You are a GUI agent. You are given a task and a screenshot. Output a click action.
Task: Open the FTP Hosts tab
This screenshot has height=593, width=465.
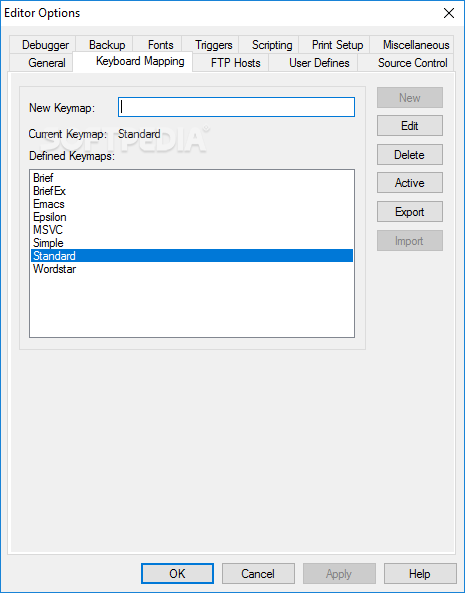point(231,62)
